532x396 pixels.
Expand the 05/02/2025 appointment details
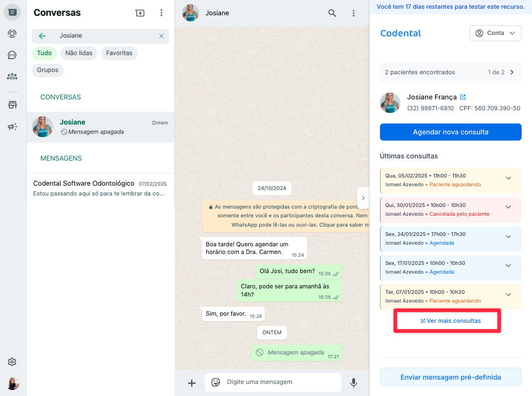pos(508,178)
